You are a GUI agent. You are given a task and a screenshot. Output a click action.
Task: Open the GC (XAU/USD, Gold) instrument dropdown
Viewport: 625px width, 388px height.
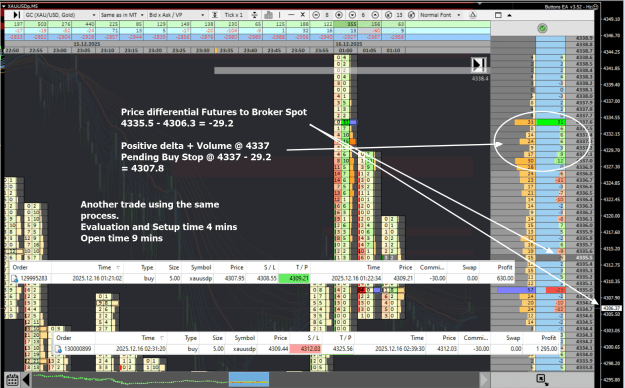(x=60, y=15)
